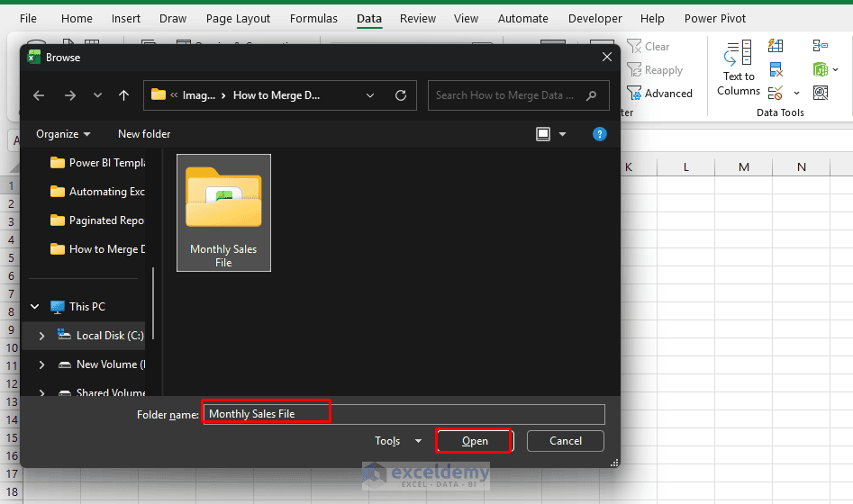Click the Reapply filter icon in ribbon
853x504 pixels.
coord(634,69)
